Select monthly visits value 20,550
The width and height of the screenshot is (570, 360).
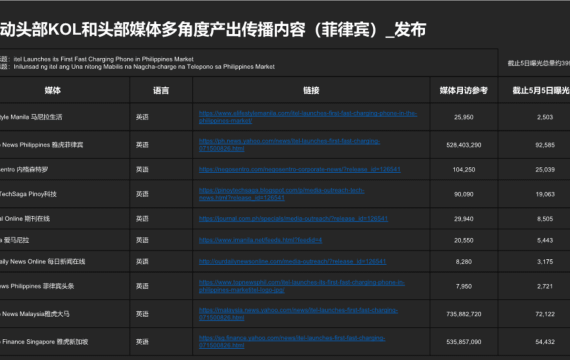(x=464, y=240)
